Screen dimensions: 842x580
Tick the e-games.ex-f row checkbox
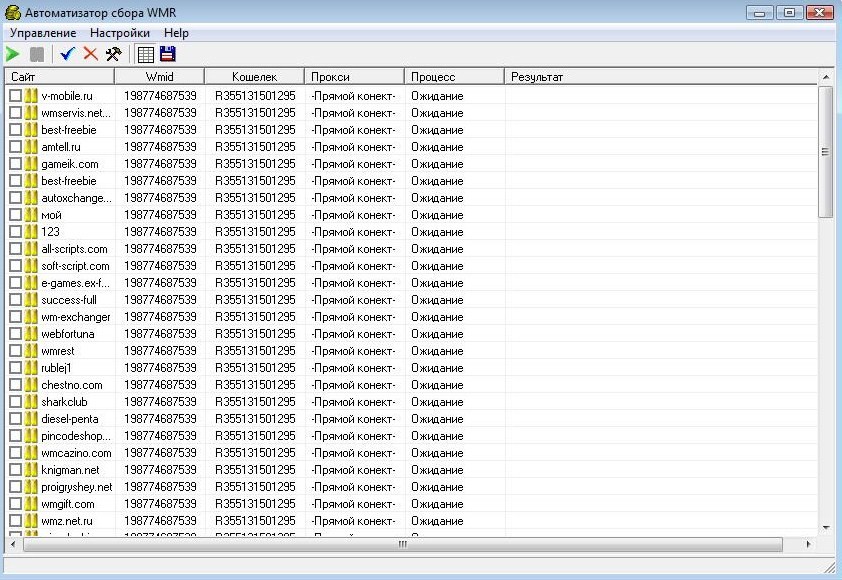pyautogui.click(x=16, y=282)
